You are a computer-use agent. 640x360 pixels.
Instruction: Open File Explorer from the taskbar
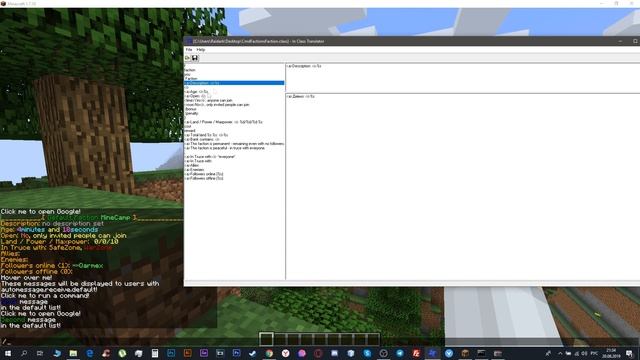pyautogui.click(x=73, y=353)
